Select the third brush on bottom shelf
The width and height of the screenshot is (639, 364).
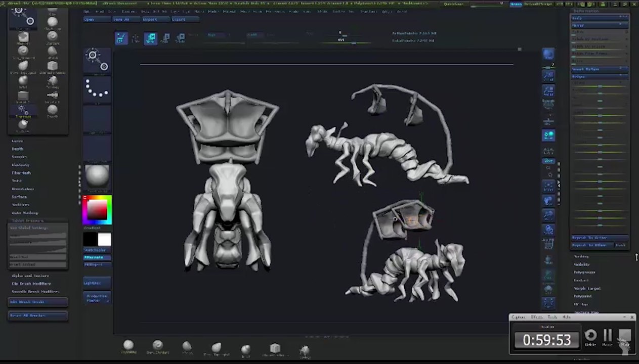(187, 347)
